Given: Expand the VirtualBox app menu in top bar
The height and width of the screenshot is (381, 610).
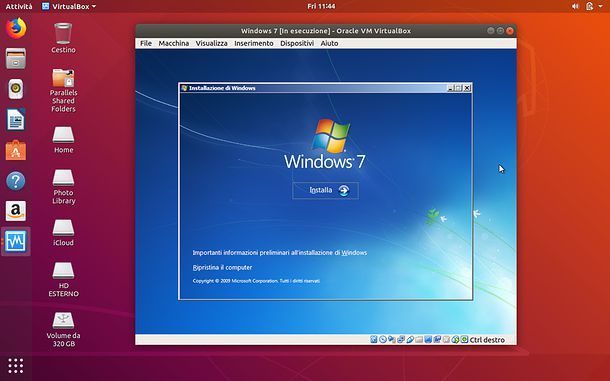Looking at the screenshot, I should 69,6.
